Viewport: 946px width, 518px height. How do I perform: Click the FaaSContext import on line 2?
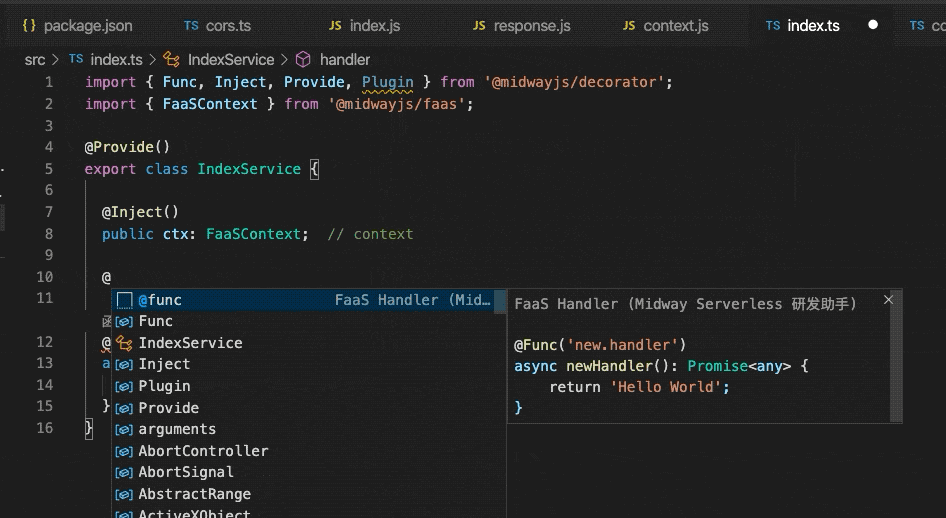point(210,104)
